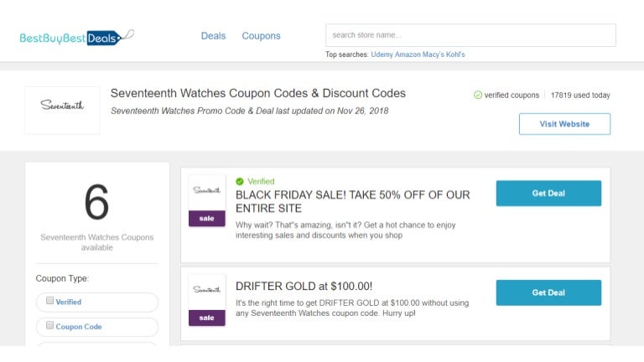Viewport: 644px width, 362px height.
Task: Enable the Verified coupon type checkbox
Action: 50,301
